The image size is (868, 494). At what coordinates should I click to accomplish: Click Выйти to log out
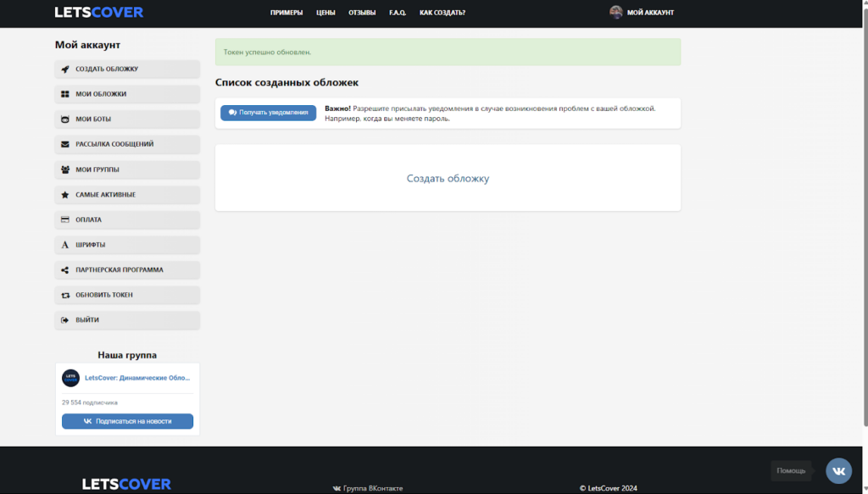(x=127, y=319)
